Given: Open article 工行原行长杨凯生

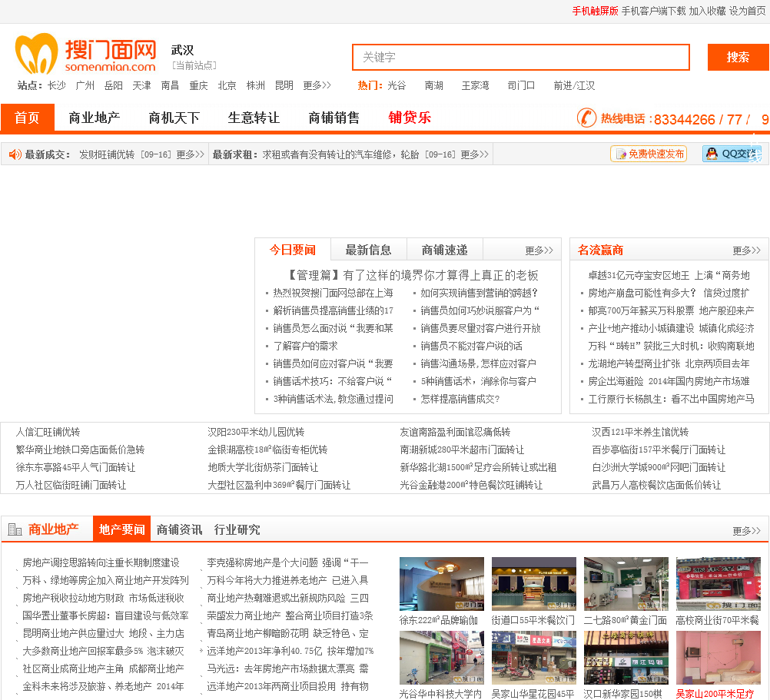Looking at the screenshot, I should [x=672, y=399].
